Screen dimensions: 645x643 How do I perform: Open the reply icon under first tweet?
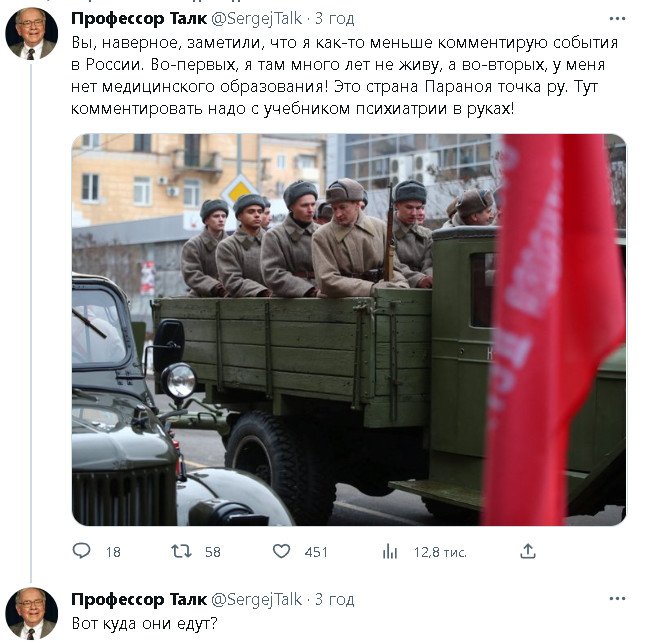[x=81, y=550]
